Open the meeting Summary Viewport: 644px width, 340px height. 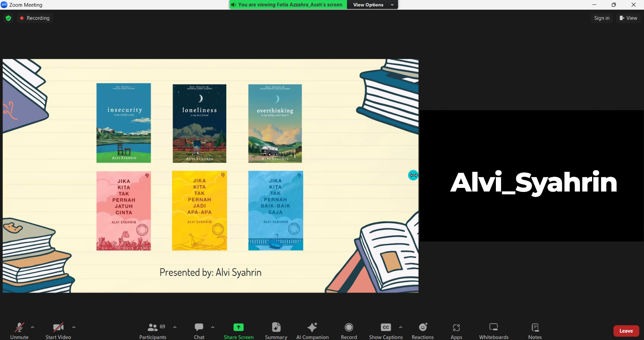[x=276, y=331]
